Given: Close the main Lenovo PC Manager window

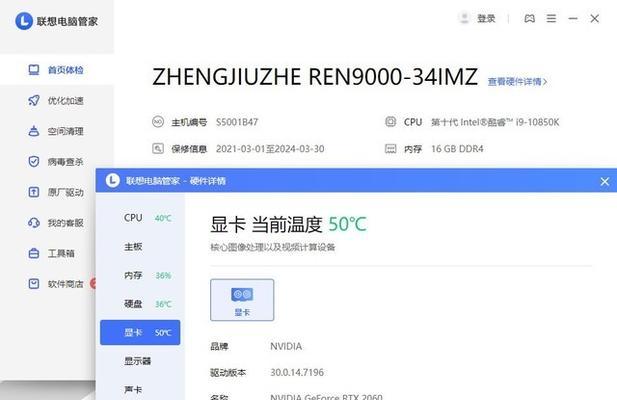Looking at the screenshot, I should [x=595, y=18].
